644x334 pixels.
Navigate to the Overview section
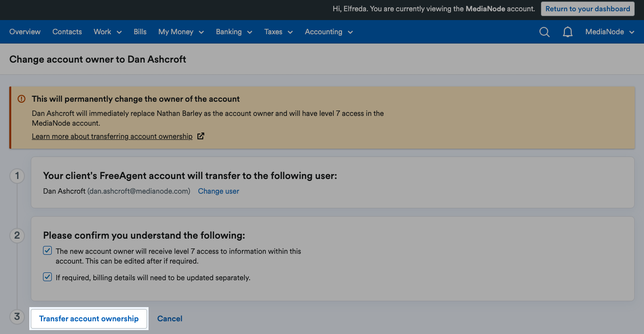coord(25,32)
